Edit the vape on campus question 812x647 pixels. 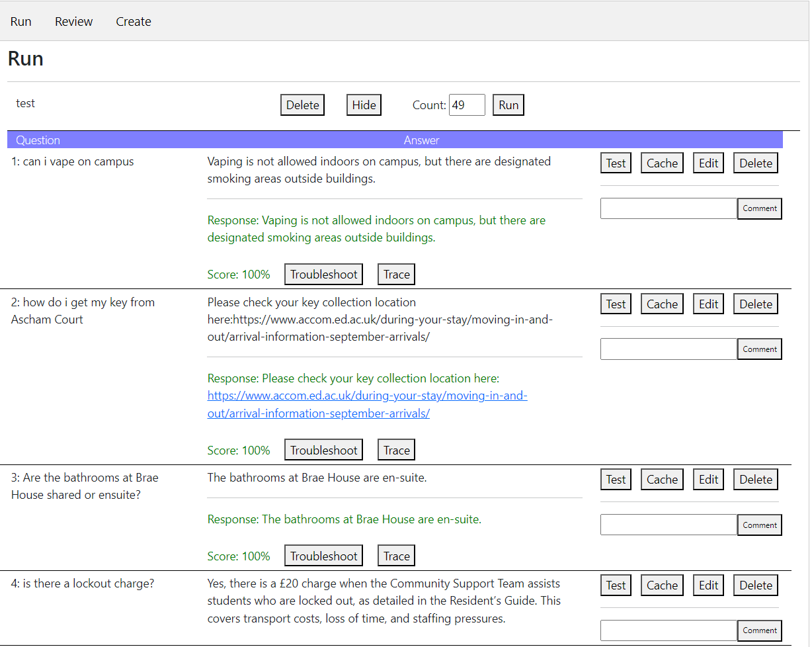tap(708, 163)
